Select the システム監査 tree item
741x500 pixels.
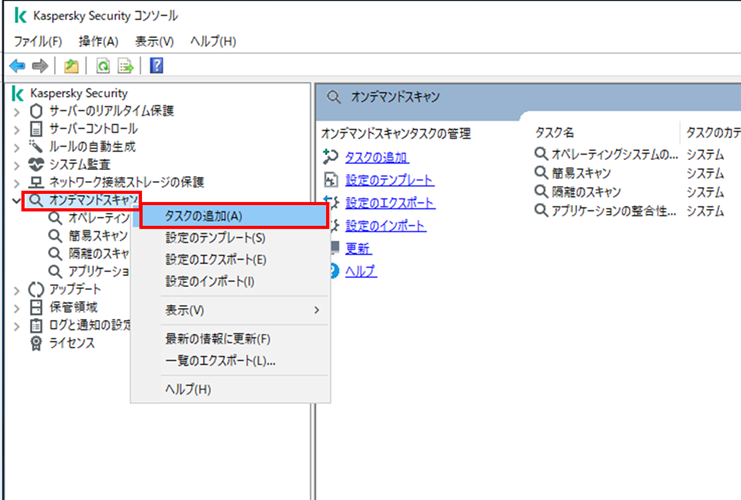coord(80,164)
